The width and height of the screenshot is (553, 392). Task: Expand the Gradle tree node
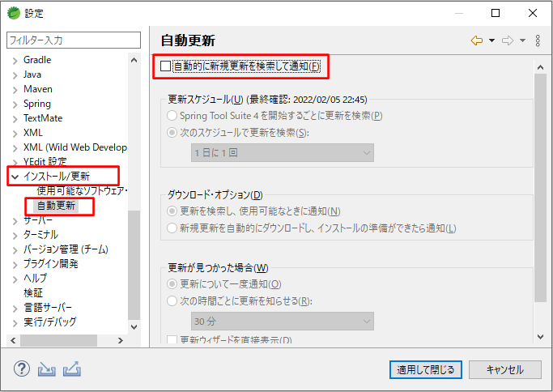[x=15, y=61]
